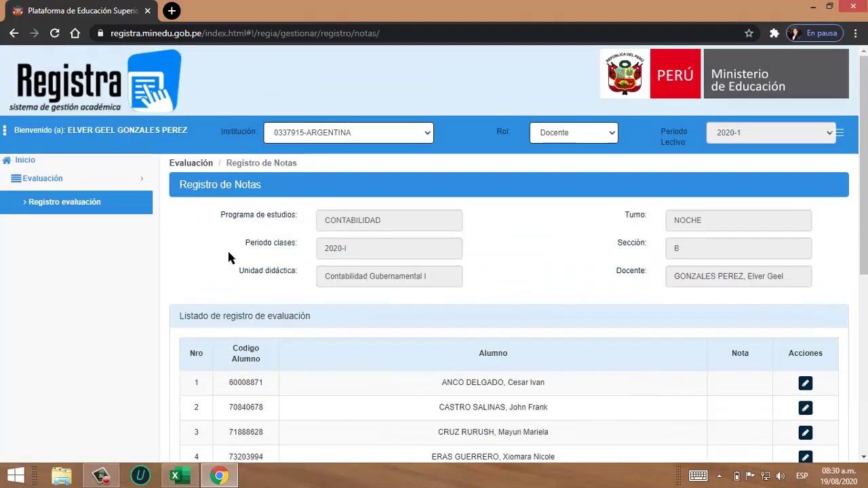Select Registro evaluación in the sidebar
This screenshot has height=488, width=868.
tap(76, 202)
